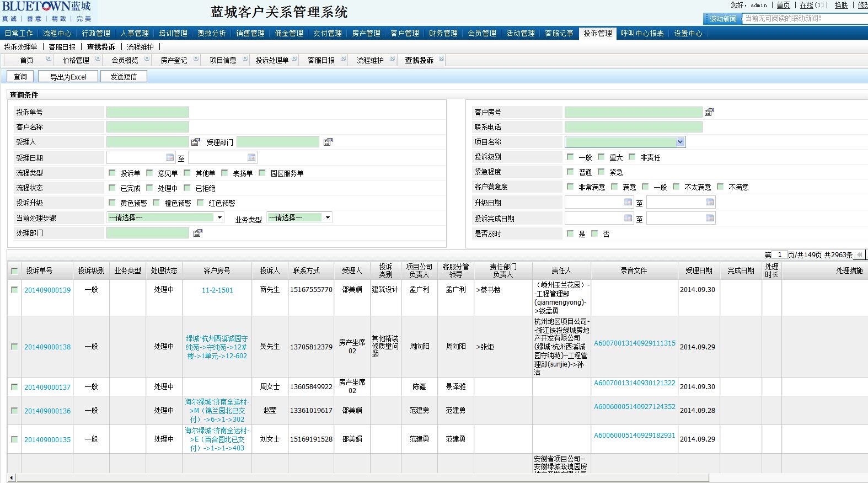Select row 201409000139 checkbox

click(14, 290)
